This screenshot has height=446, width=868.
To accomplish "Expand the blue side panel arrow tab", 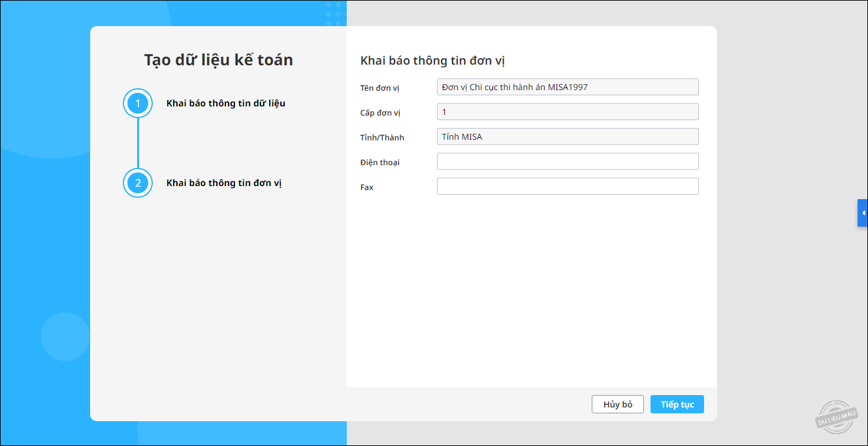I will click(863, 213).
